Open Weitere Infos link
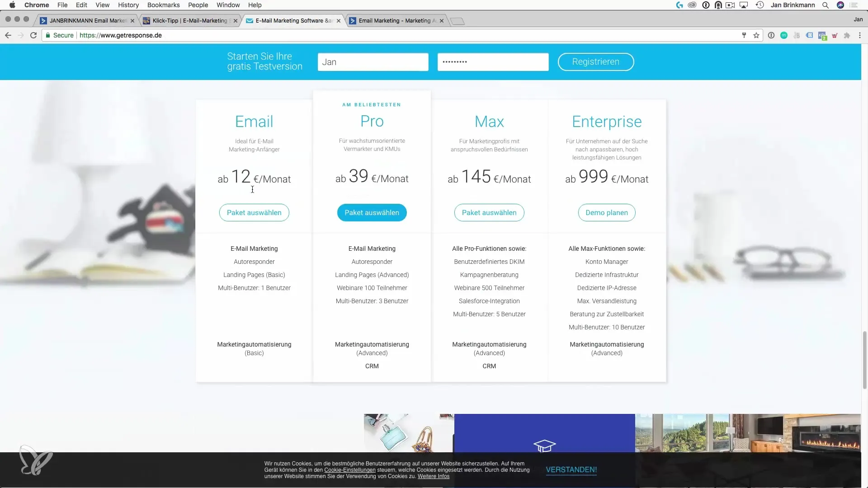Screen dimensions: 868x488 point(434,476)
